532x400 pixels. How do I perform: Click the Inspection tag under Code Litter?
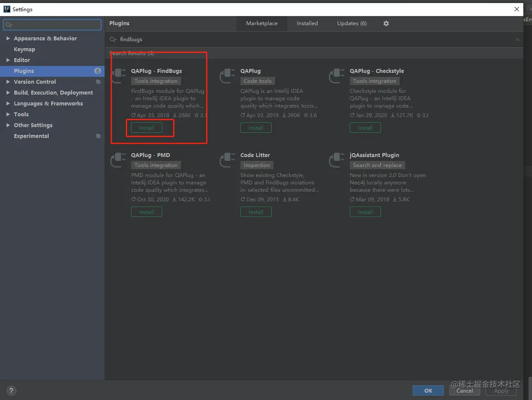tap(257, 165)
